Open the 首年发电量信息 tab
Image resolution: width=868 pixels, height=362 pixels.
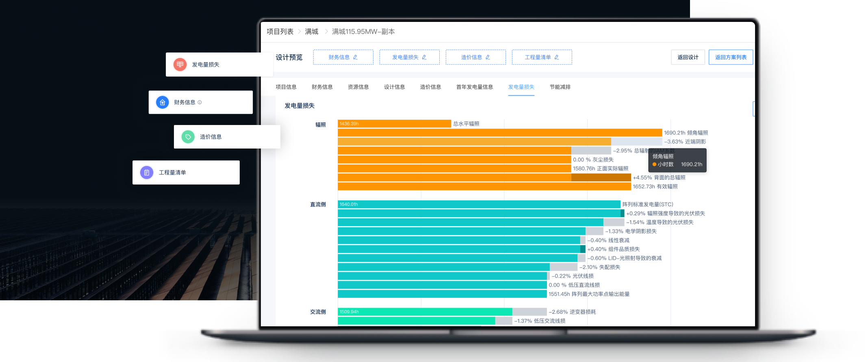(474, 87)
